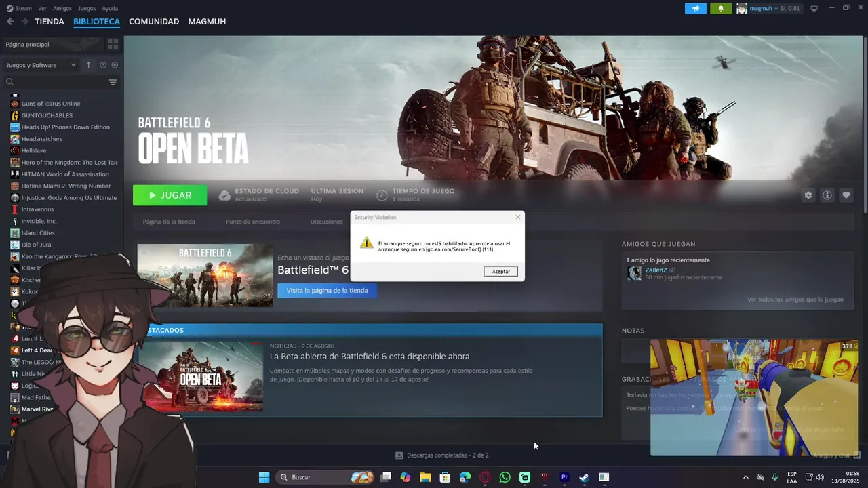The width and height of the screenshot is (868, 488).
Task: Expand the Juegos y Software filter dropdown
Action: pyautogui.click(x=41, y=65)
